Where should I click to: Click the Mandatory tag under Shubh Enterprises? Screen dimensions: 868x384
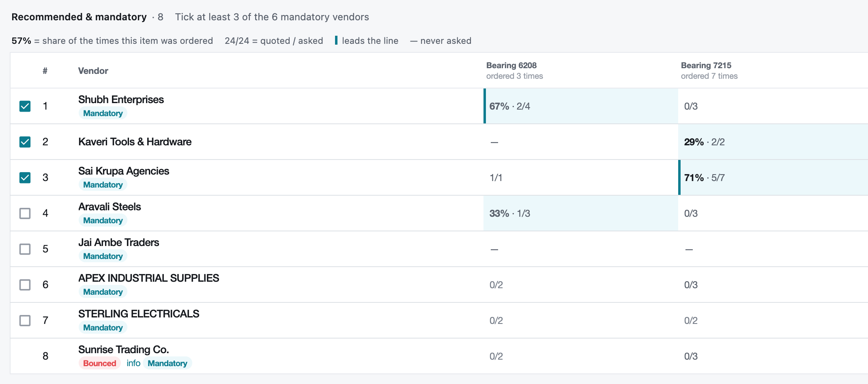click(103, 113)
